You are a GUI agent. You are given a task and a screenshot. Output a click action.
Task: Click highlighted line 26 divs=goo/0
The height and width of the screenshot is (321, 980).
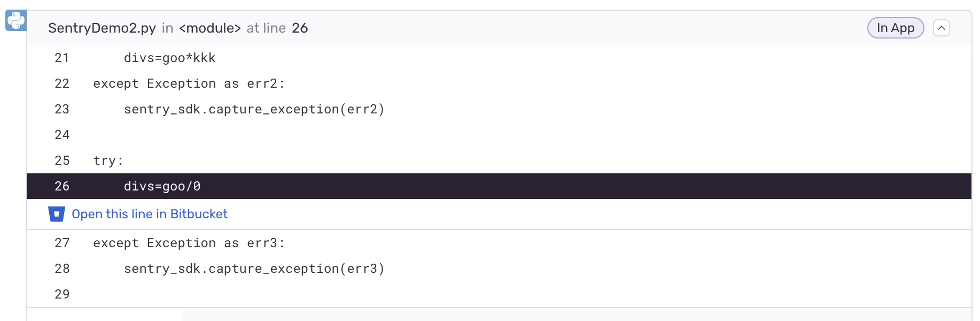[x=499, y=186]
